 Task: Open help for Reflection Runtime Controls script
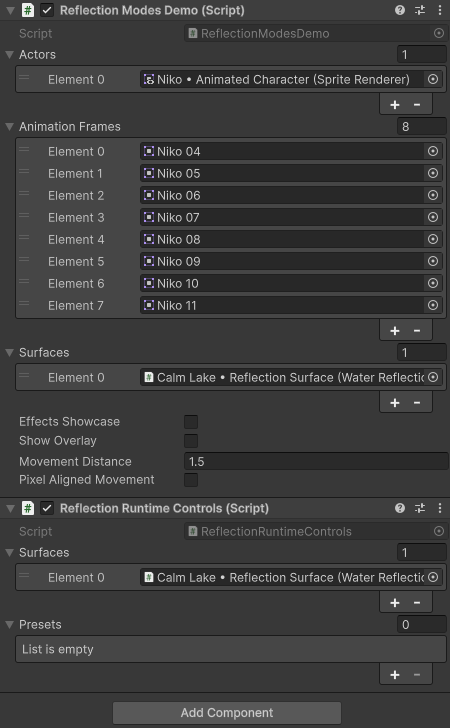(399, 508)
